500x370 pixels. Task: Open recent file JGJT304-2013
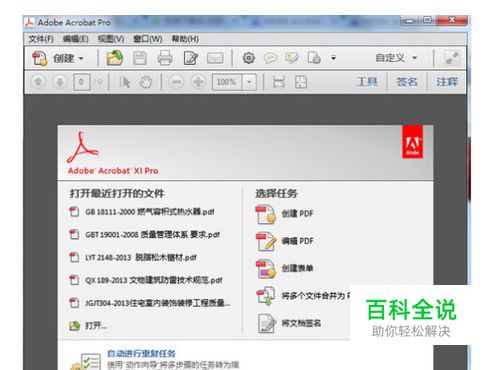point(150,303)
